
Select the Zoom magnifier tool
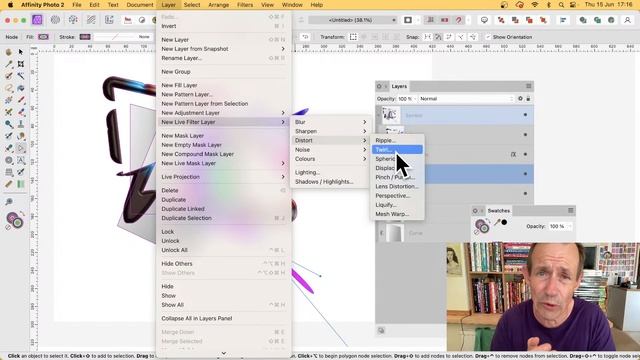pyautogui.click(x=9, y=202)
